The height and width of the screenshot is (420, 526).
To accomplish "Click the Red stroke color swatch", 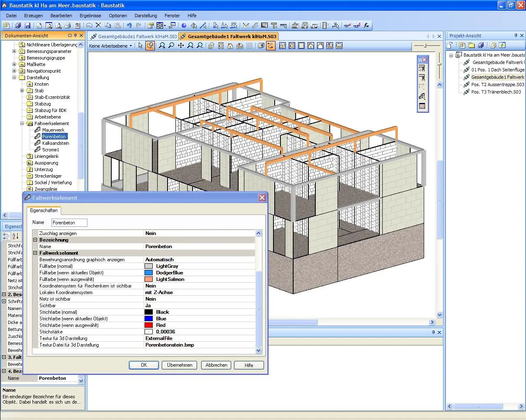I will pos(149,325).
